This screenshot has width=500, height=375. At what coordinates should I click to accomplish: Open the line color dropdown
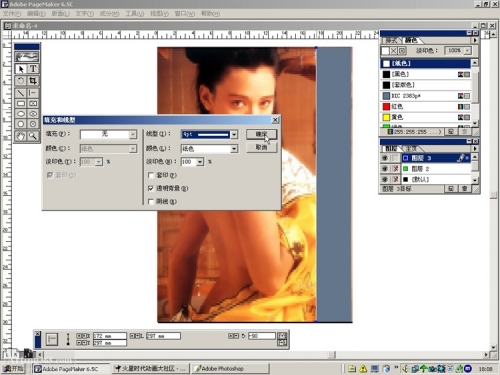pos(234,149)
